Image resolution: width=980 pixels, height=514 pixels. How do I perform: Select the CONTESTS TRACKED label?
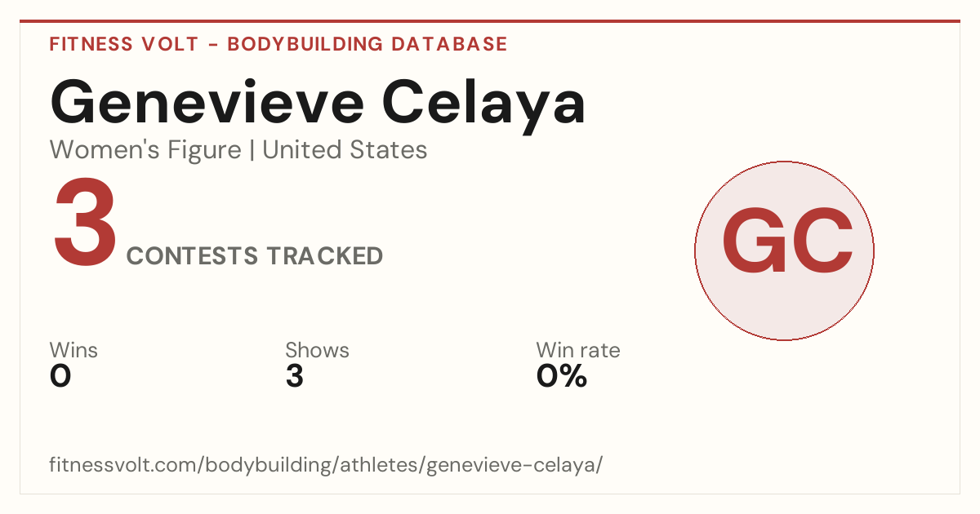coord(255,256)
